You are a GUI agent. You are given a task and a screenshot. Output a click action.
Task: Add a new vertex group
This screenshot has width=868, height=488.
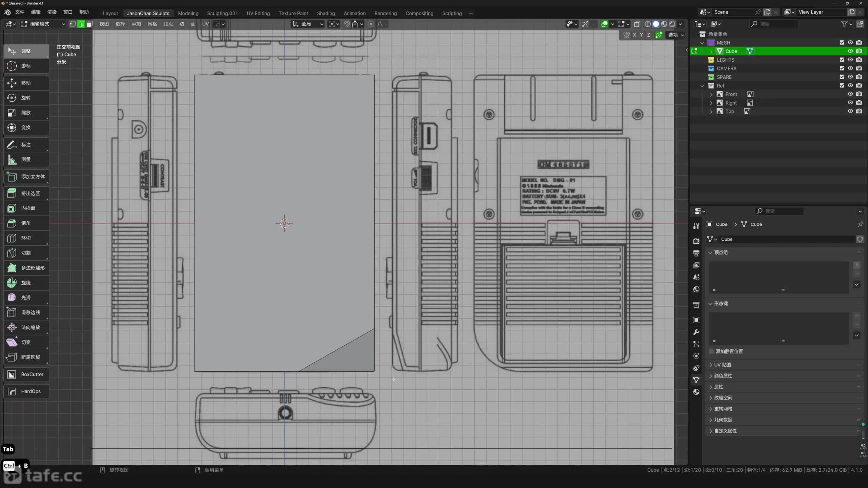tap(857, 265)
